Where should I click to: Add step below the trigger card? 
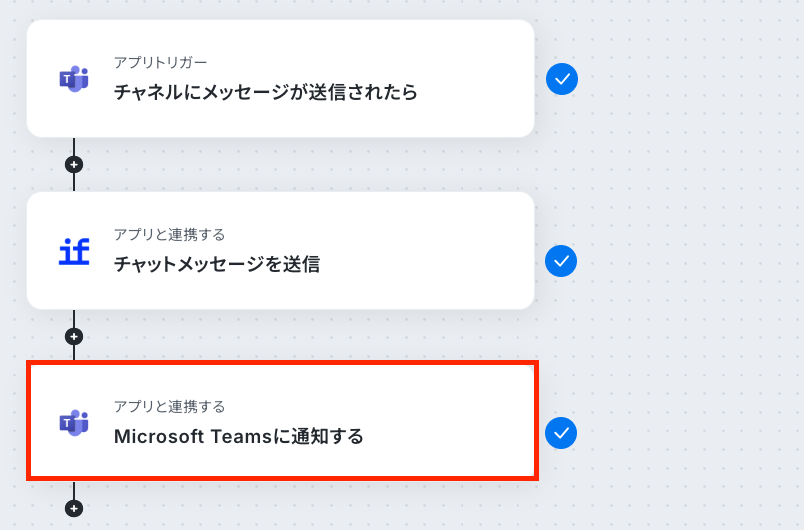point(74,165)
